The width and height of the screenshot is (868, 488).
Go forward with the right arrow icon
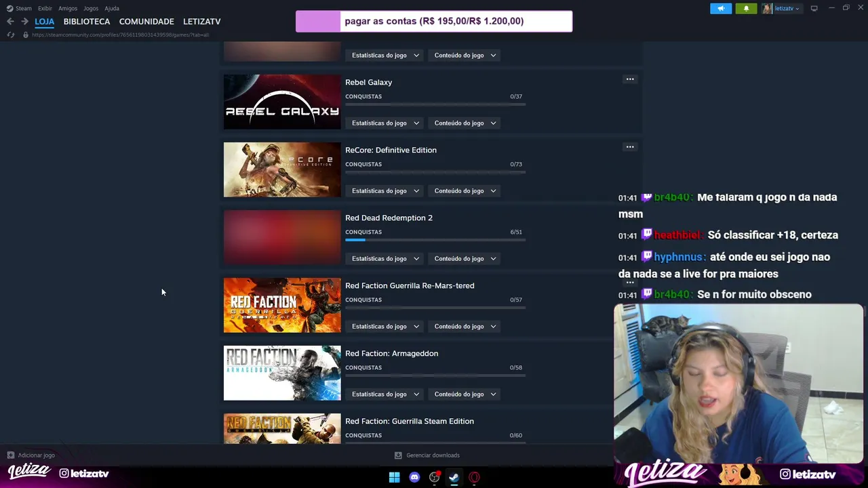click(x=24, y=22)
